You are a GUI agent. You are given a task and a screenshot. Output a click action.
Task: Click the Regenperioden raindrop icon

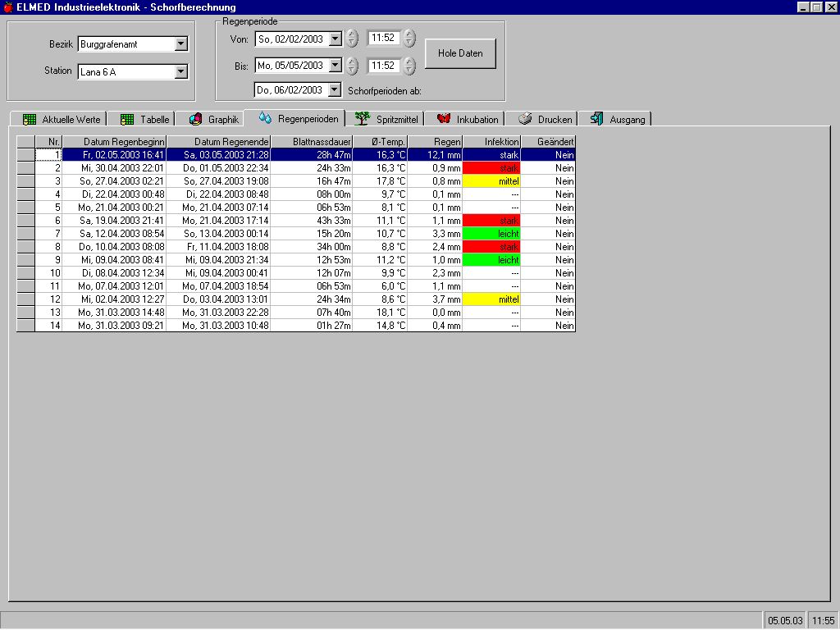click(265, 118)
